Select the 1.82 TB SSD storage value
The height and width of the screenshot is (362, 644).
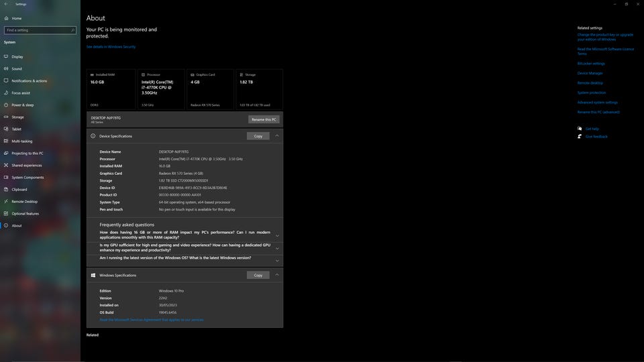(183, 180)
